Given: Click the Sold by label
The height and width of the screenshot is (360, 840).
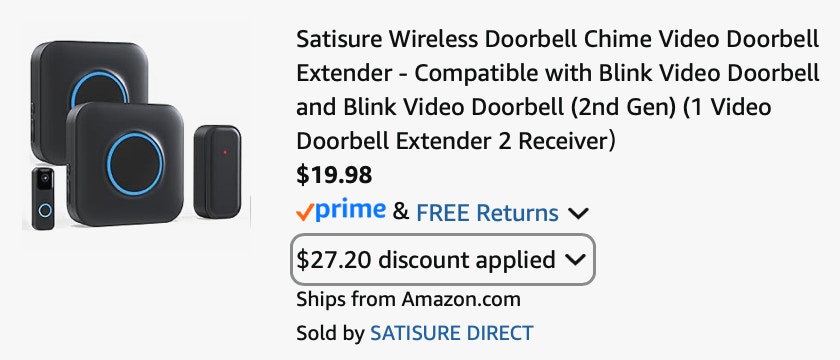Looking at the screenshot, I should coord(330,333).
